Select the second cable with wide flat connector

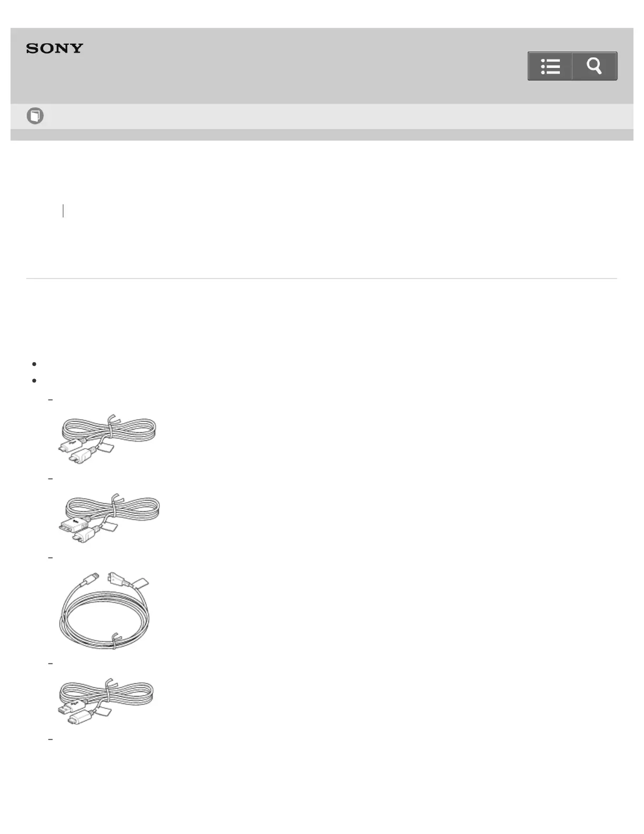click(x=109, y=518)
